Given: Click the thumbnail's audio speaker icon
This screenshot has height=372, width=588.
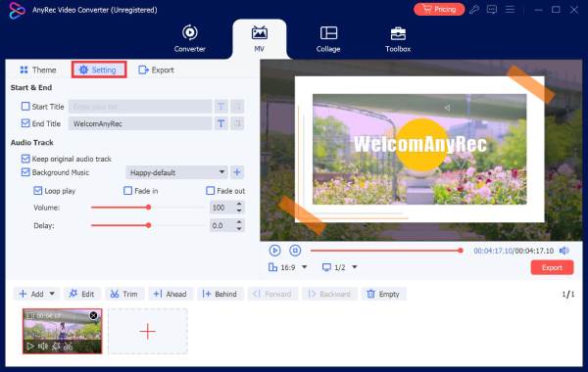Looking at the screenshot, I should point(43,347).
